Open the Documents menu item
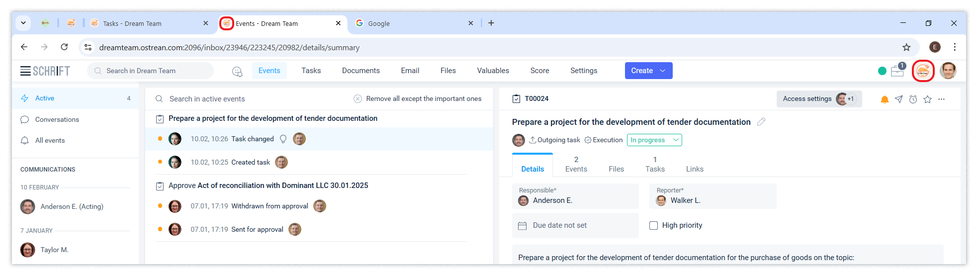This screenshot has height=278, width=980. pyautogui.click(x=360, y=71)
